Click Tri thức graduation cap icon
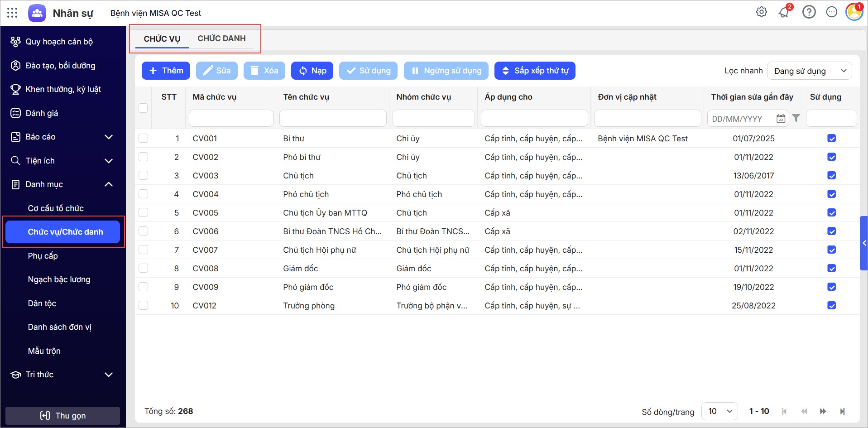The image size is (868, 428). (15, 375)
